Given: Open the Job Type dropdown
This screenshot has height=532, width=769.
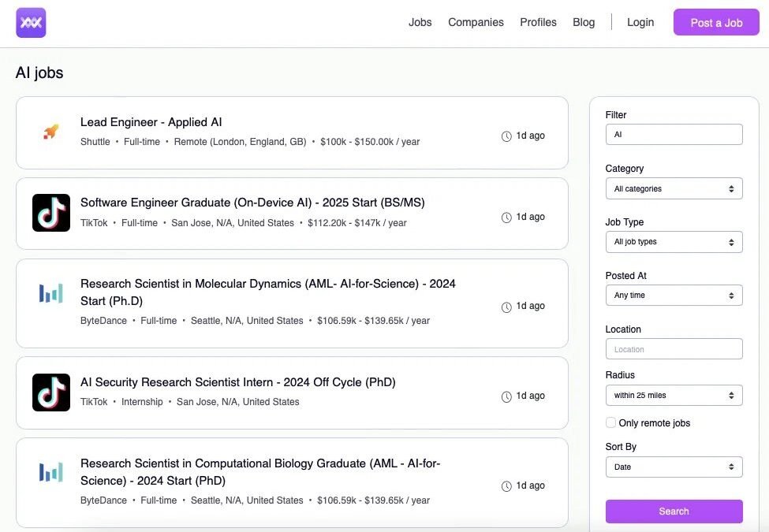Looking at the screenshot, I should (674, 242).
